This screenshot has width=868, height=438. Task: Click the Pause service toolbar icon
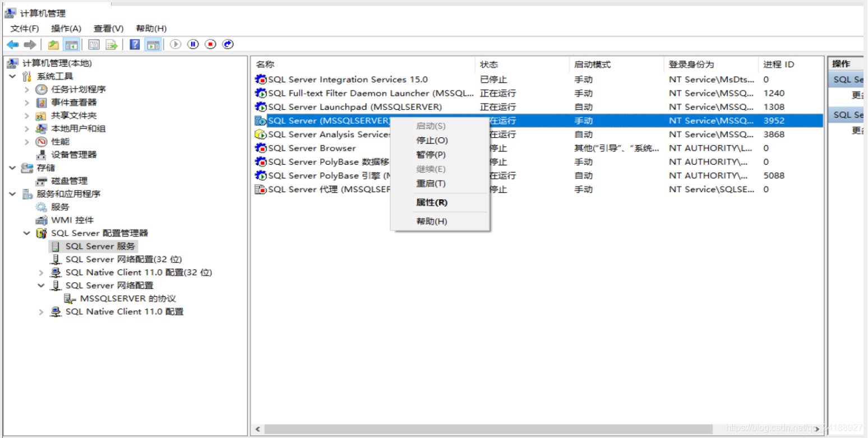point(193,44)
